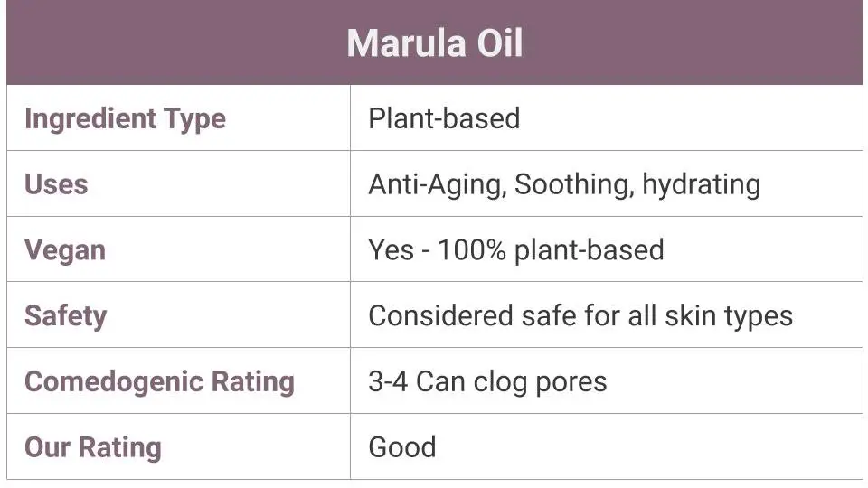868x488 pixels.
Task: Click the word Anti-Aging in Uses row
Action: coord(438,184)
